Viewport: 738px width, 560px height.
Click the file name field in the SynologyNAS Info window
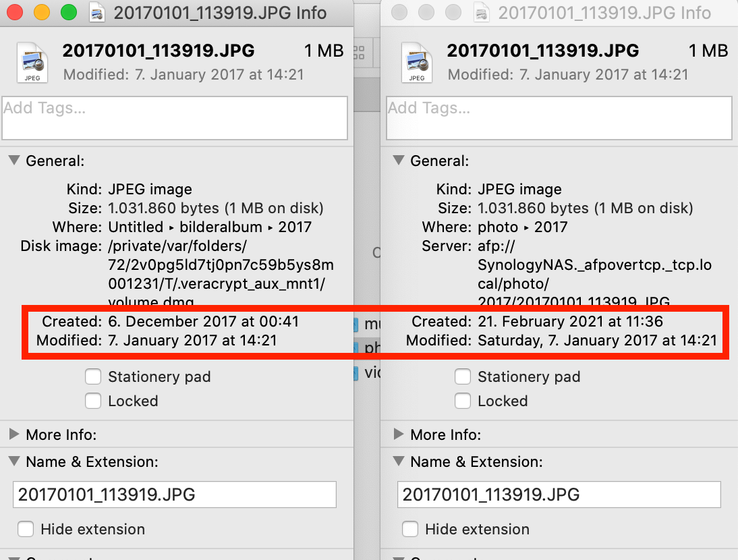pos(559,495)
